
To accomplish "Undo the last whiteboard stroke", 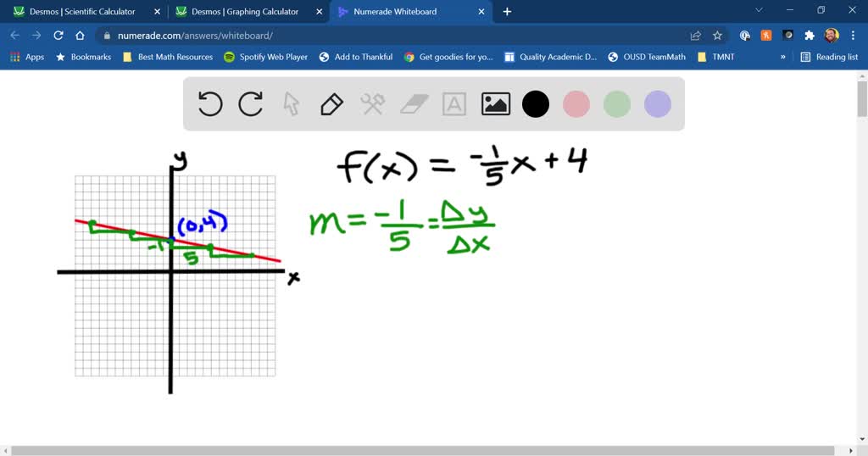I will (210, 104).
